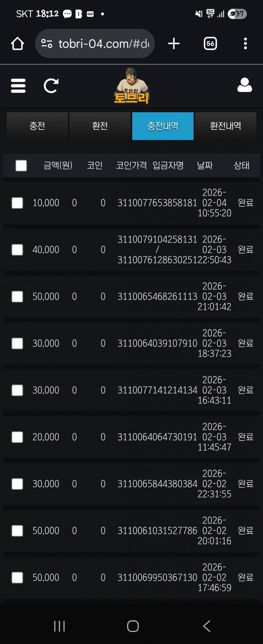
Task: Tap the browser home icon
Action: [x=18, y=44]
